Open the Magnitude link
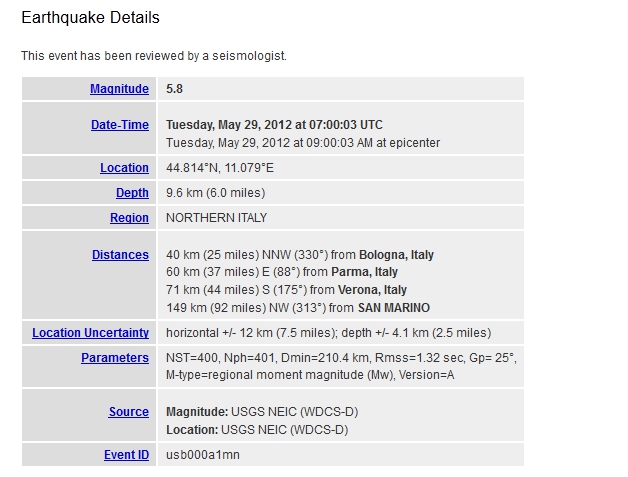628x477 pixels. 119,89
